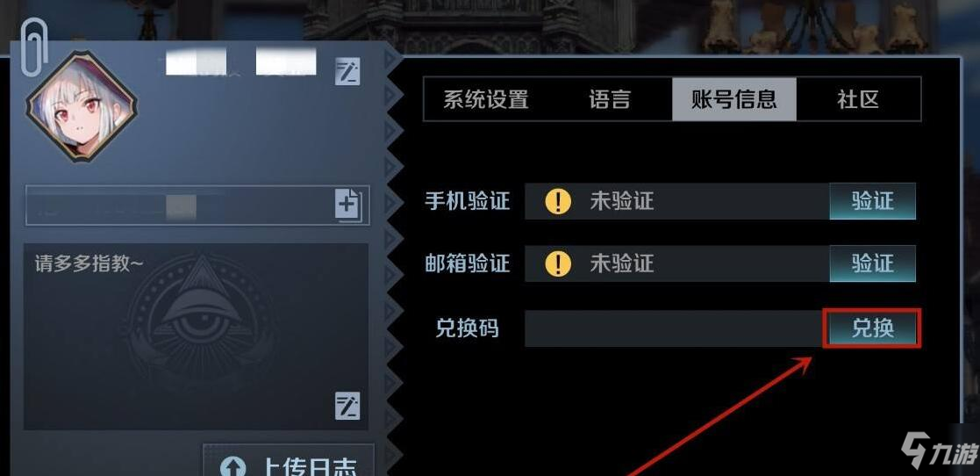The height and width of the screenshot is (476, 980).
Task: Switch to the 系统设置 tab
Action: (x=486, y=99)
